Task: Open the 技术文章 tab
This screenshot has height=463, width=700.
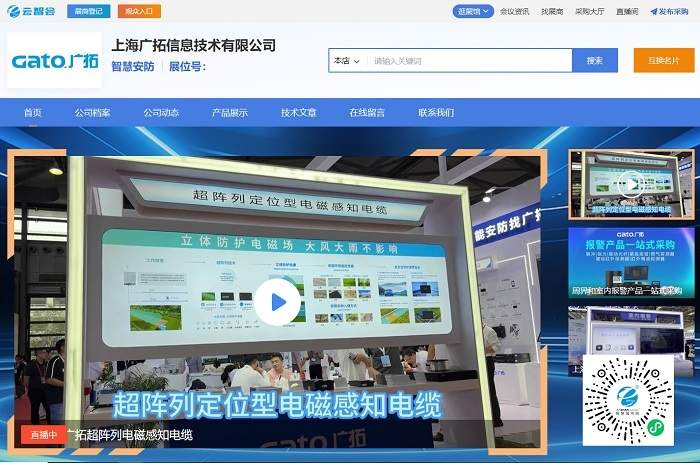Action: [298, 113]
